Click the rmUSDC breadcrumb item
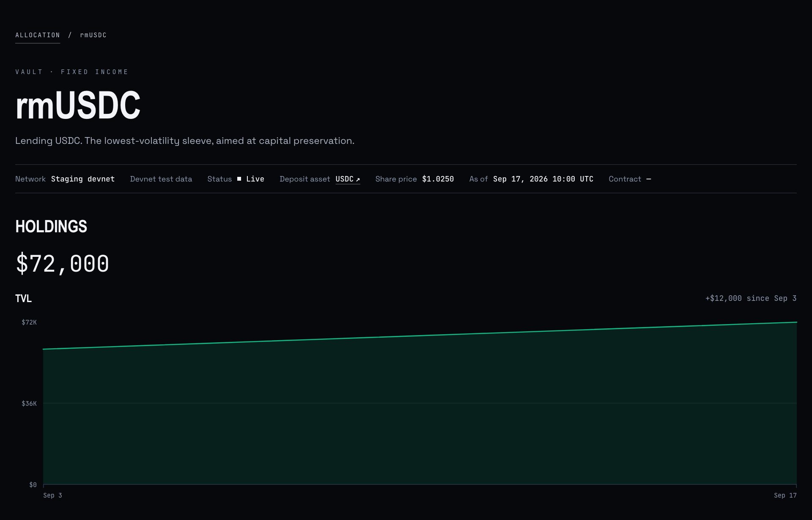This screenshot has width=812, height=520. (x=93, y=35)
